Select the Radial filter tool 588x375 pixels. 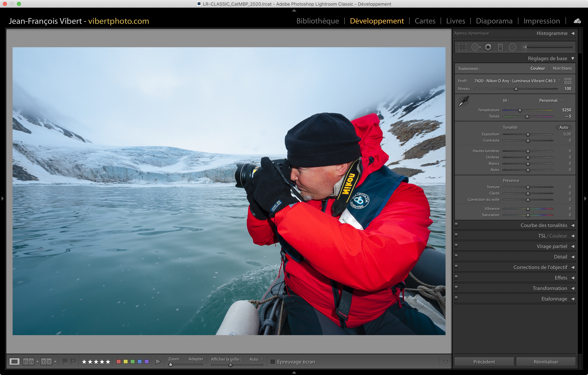[512, 47]
